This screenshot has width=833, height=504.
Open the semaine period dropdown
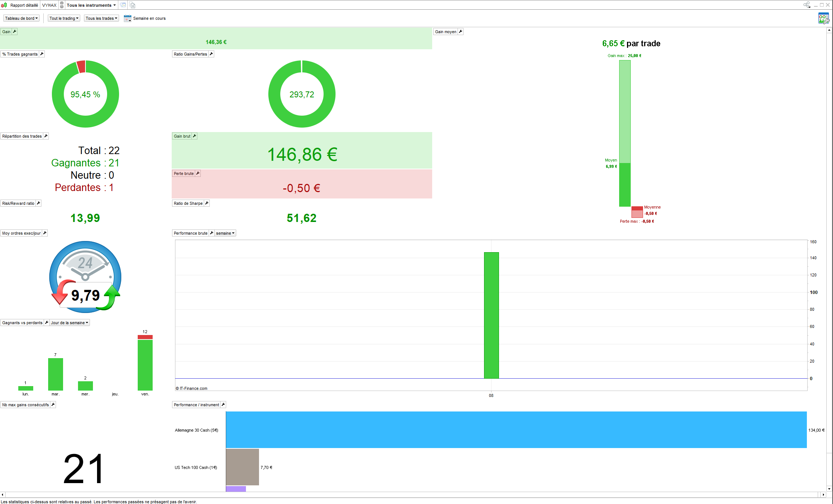coord(225,233)
